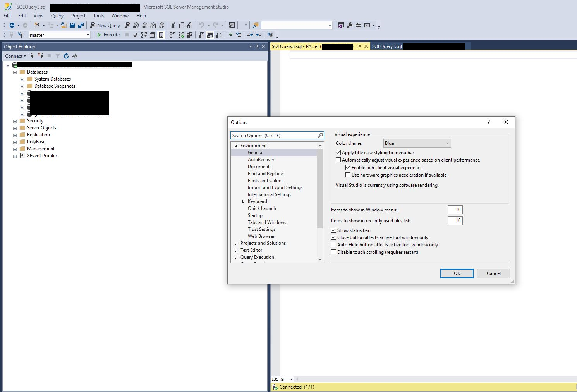This screenshot has height=392, width=577.
Task: Open a new XMLA query via toolbar icon
Action: 153,25
